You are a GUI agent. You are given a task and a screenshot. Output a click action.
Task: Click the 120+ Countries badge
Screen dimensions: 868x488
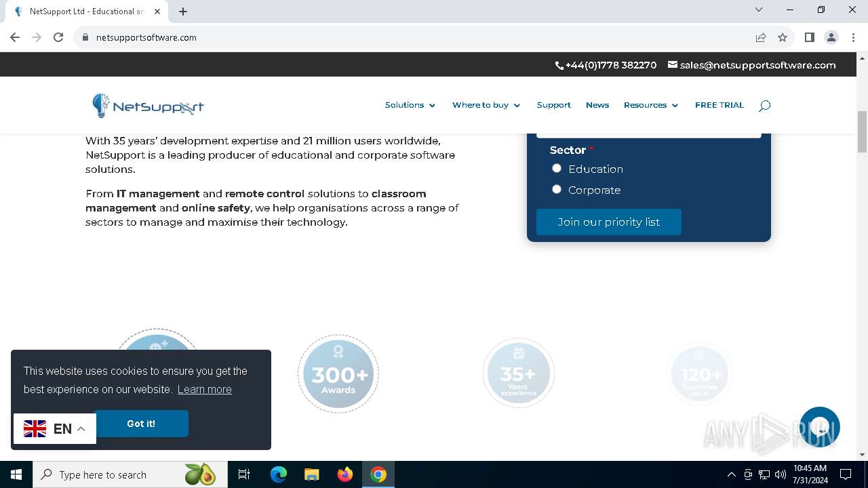coord(699,374)
